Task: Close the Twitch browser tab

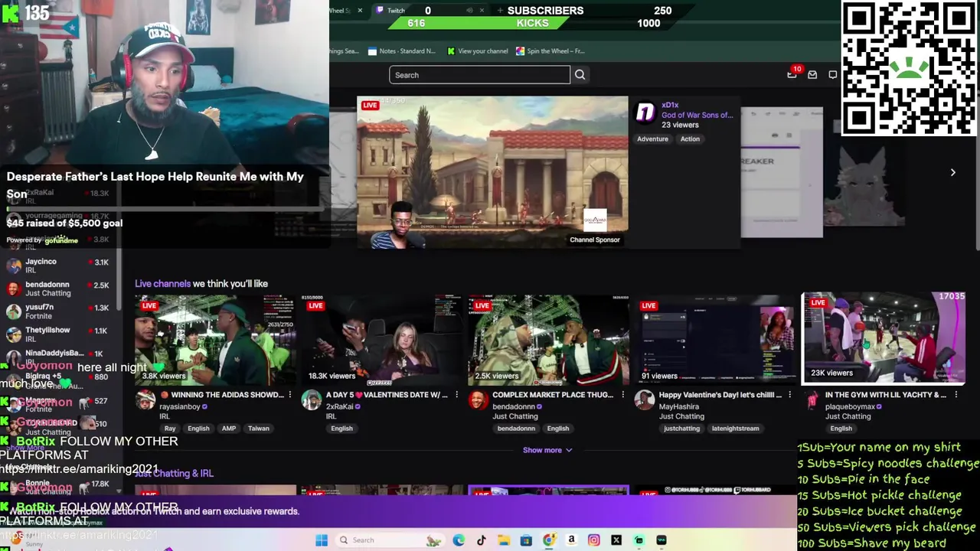Action: coord(482,10)
